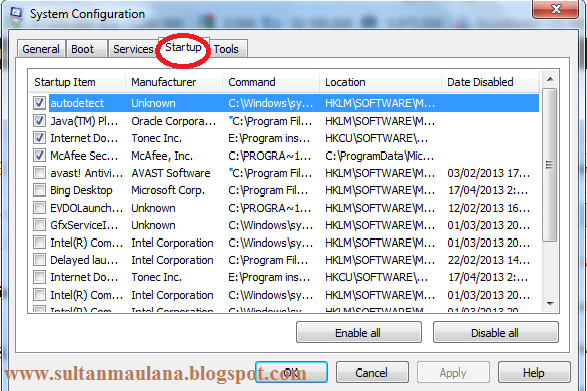The height and width of the screenshot is (391, 587).
Task: Click the list scrollbar up arrow
Action: click(550, 79)
